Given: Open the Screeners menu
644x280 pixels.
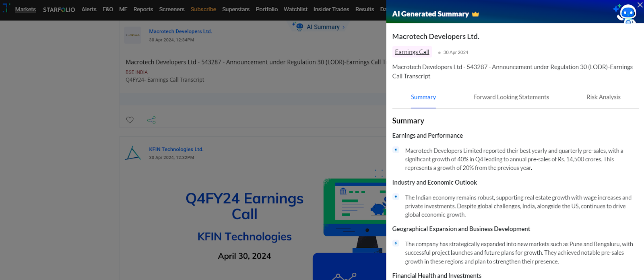Looking at the screenshot, I should [172, 9].
